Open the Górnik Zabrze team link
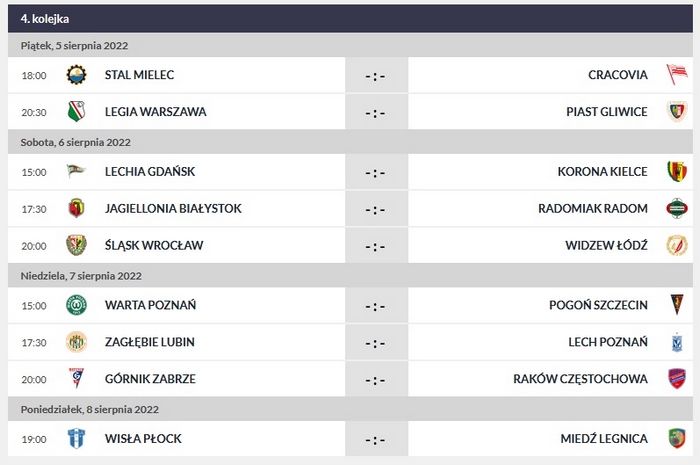 150,378
